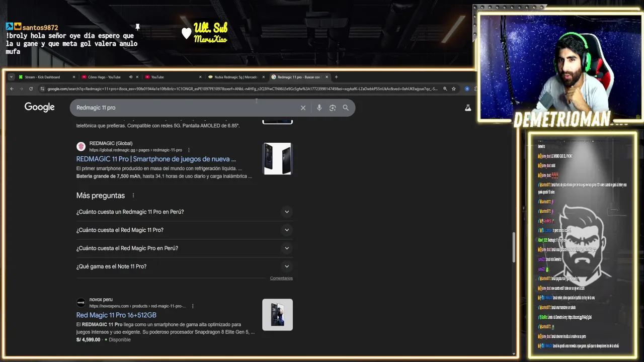Click the browser address bar URL
Screen dimensions: 644x362
click(x=243, y=89)
